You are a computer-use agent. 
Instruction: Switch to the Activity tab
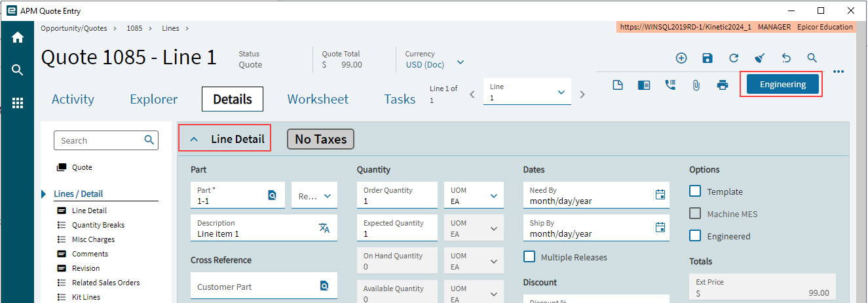pyautogui.click(x=73, y=99)
